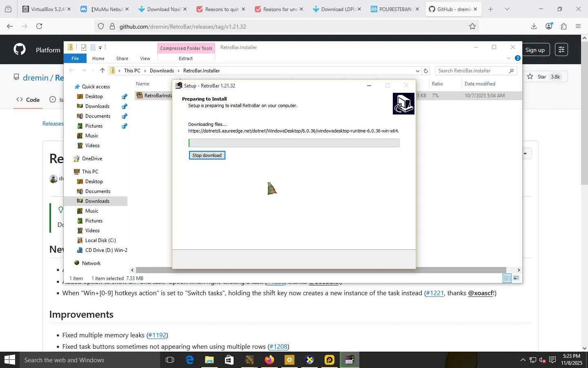Viewport: 588px width, 368px height.
Task: Expand the Explorer ribbon chevron
Action: pyautogui.click(x=509, y=58)
